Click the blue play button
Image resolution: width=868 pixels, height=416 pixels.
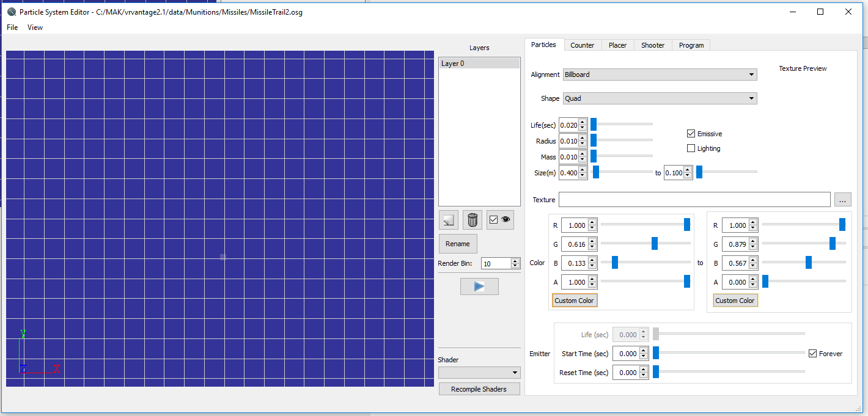point(479,286)
